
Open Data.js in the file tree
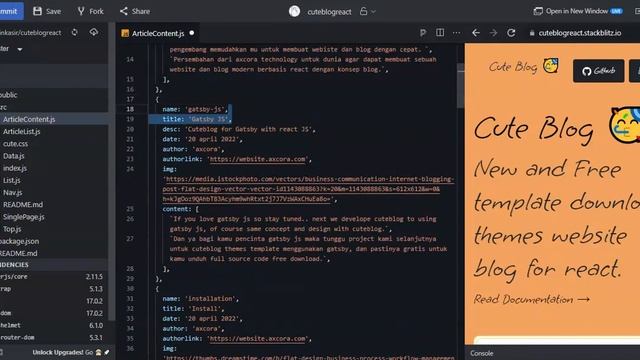13,156
